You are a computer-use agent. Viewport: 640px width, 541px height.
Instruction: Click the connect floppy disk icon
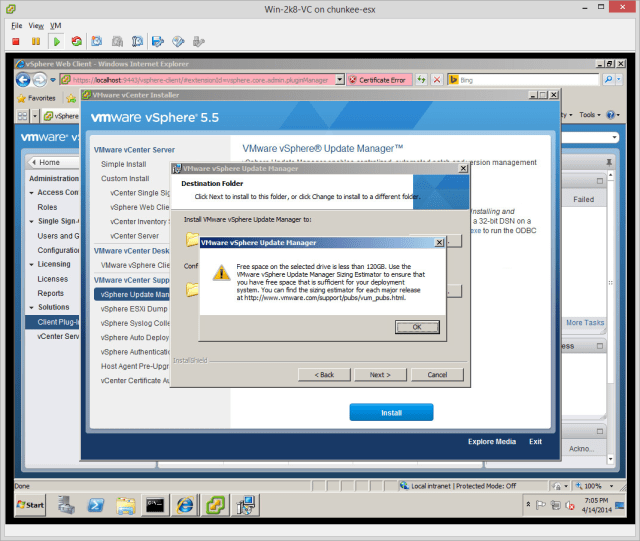(158, 41)
